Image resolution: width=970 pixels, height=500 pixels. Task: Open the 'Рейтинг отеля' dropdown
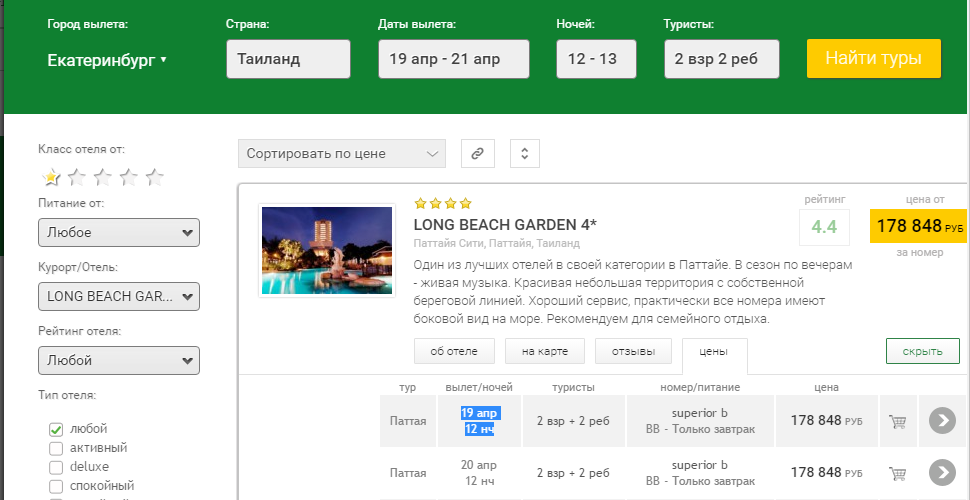(118, 360)
